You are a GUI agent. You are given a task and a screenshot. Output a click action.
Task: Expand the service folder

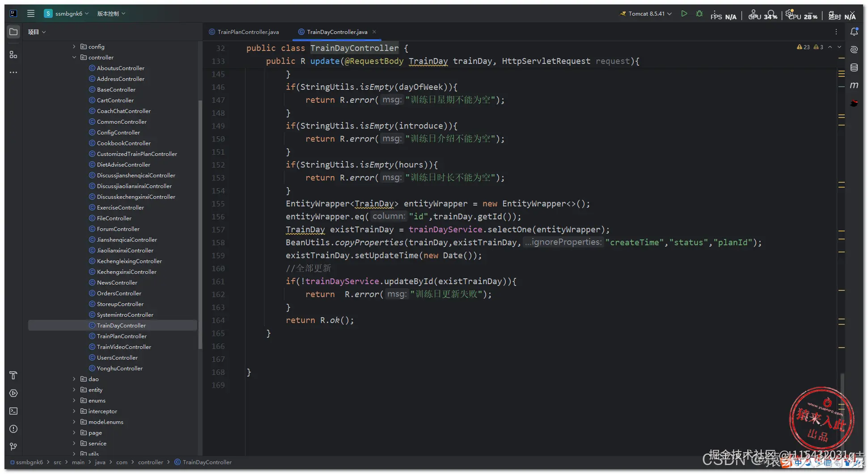click(x=74, y=443)
